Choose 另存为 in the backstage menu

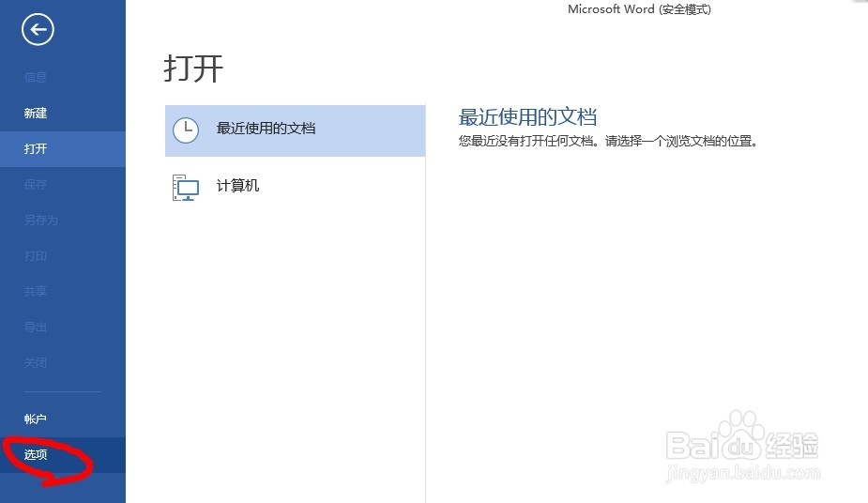pyautogui.click(x=40, y=221)
